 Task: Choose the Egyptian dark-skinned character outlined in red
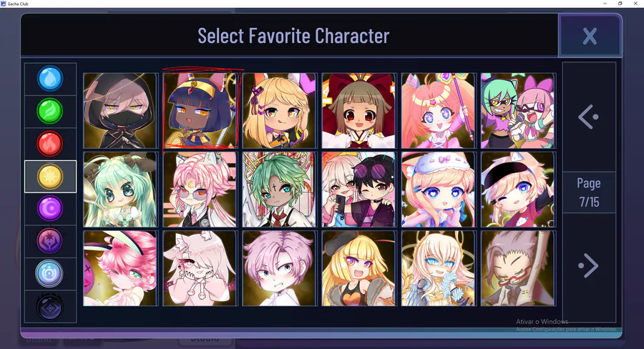200,111
